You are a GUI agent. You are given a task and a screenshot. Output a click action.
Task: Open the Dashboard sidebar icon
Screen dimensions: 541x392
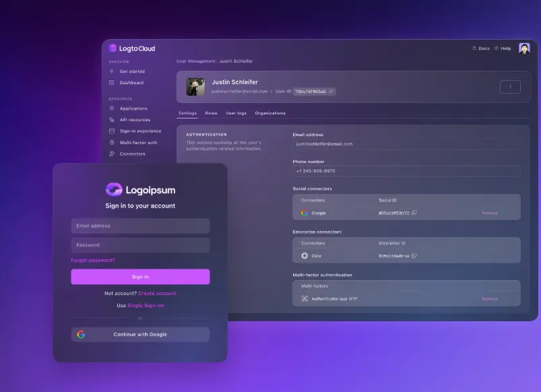point(111,82)
